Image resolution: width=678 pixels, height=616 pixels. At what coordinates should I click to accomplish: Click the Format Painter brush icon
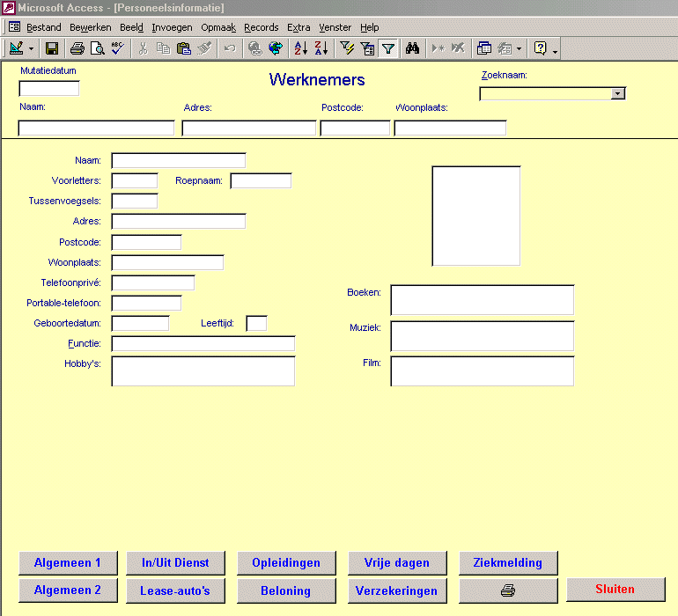[204, 48]
